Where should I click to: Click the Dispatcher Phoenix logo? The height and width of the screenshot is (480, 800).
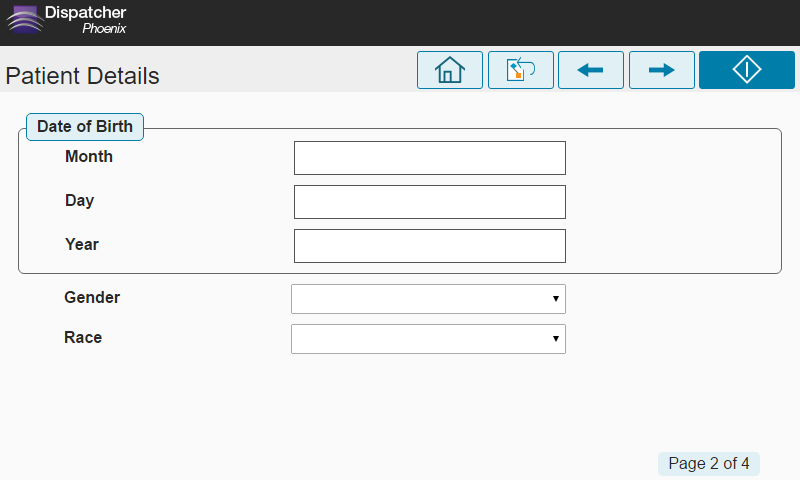(x=66, y=20)
